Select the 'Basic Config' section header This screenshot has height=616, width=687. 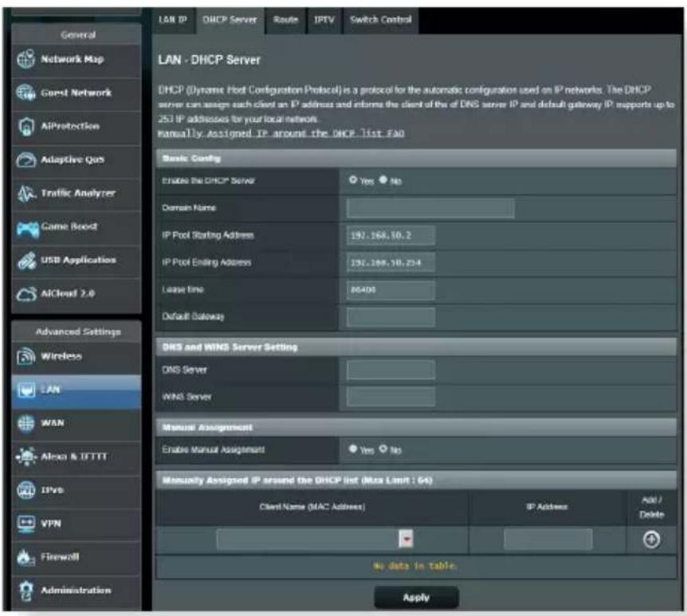(416, 158)
